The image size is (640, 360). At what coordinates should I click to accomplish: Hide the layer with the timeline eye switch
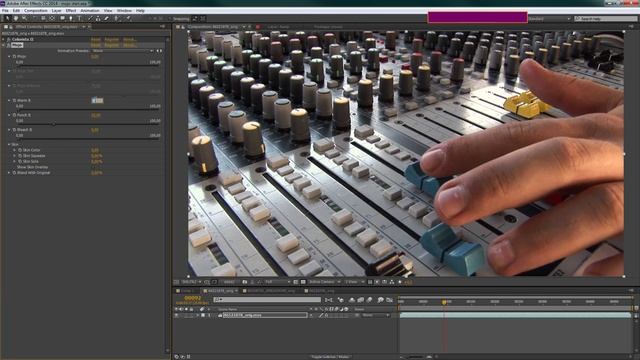(x=176, y=315)
